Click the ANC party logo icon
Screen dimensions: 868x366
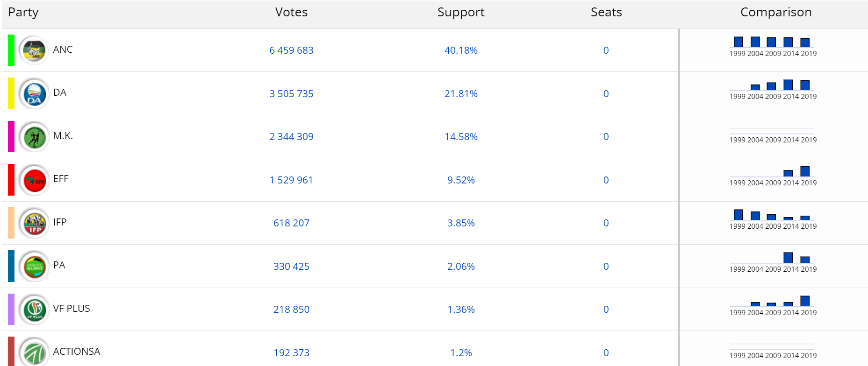click(x=34, y=50)
